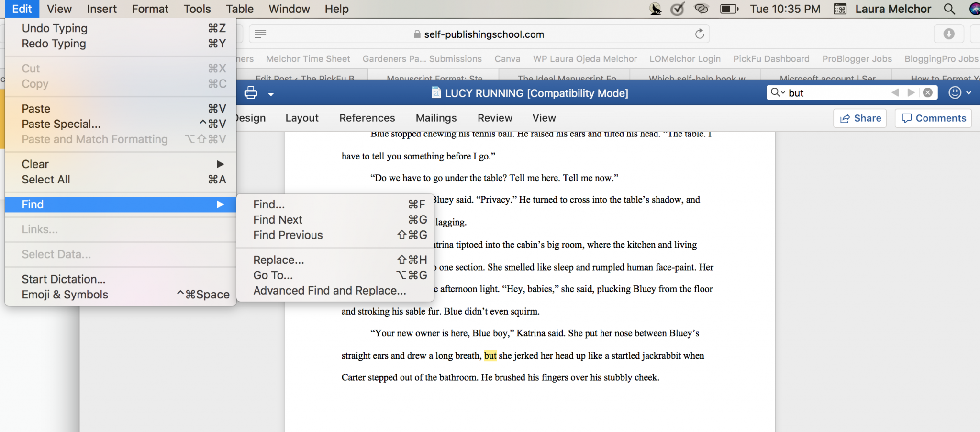Open Safari downloads icon
This screenshot has width=980, height=432.
949,34
